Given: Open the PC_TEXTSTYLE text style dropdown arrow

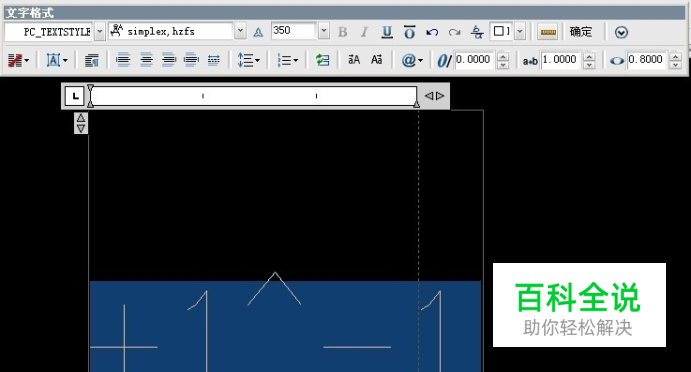Looking at the screenshot, I should coord(100,32).
